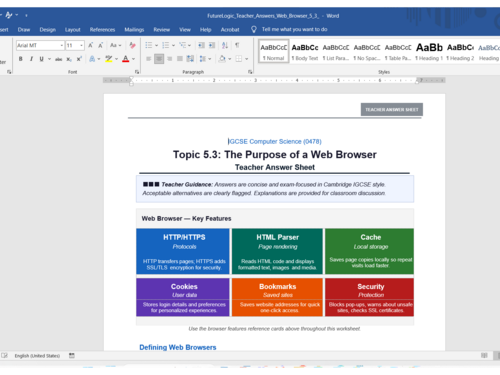Screen dimensions: 500x375
Task: Click the touch/mouse mode icon in title bar
Action: [9, 15]
